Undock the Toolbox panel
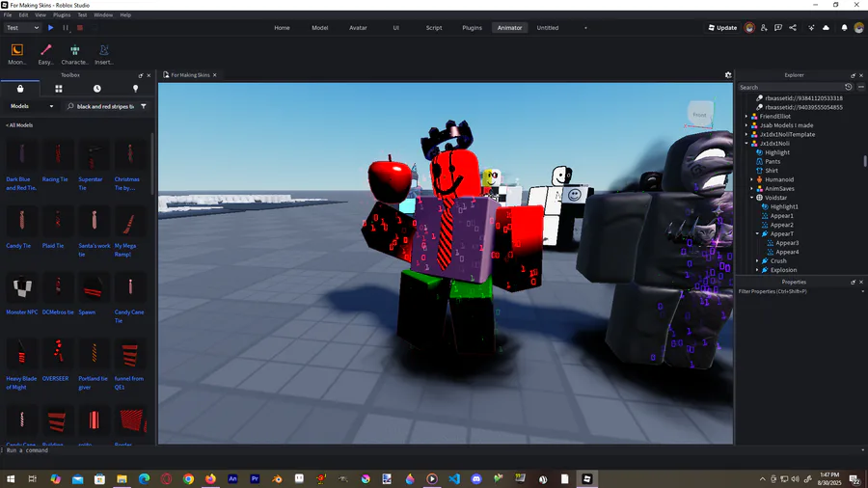 (x=141, y=75)
